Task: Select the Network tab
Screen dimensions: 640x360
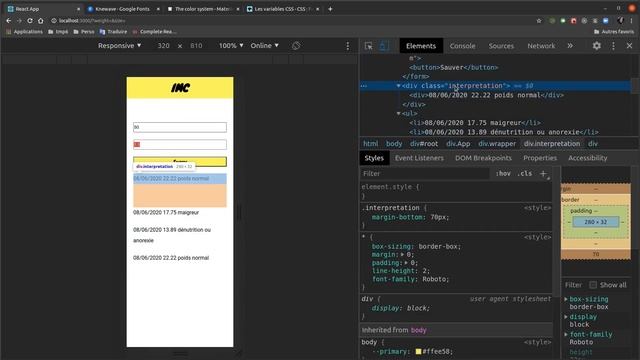Action: point(541,46)
